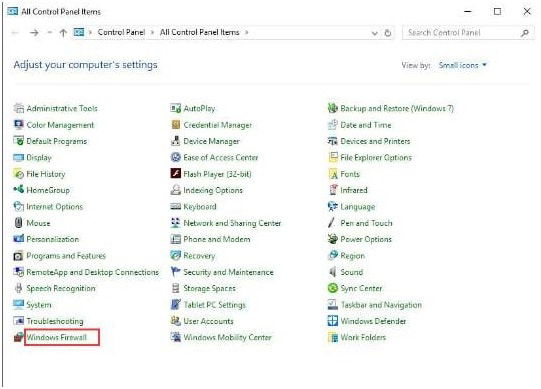
Task: Open the Windows Mobility Center link
Action: coord(227,337)
